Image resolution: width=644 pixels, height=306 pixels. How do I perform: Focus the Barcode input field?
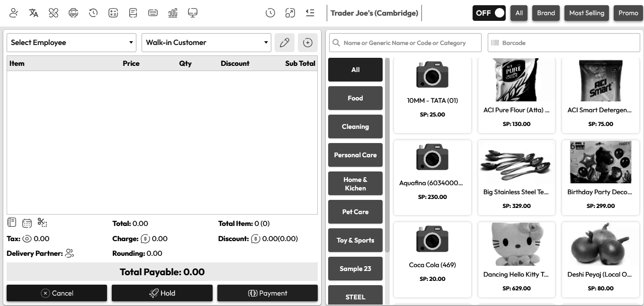[x=564, y=43]
